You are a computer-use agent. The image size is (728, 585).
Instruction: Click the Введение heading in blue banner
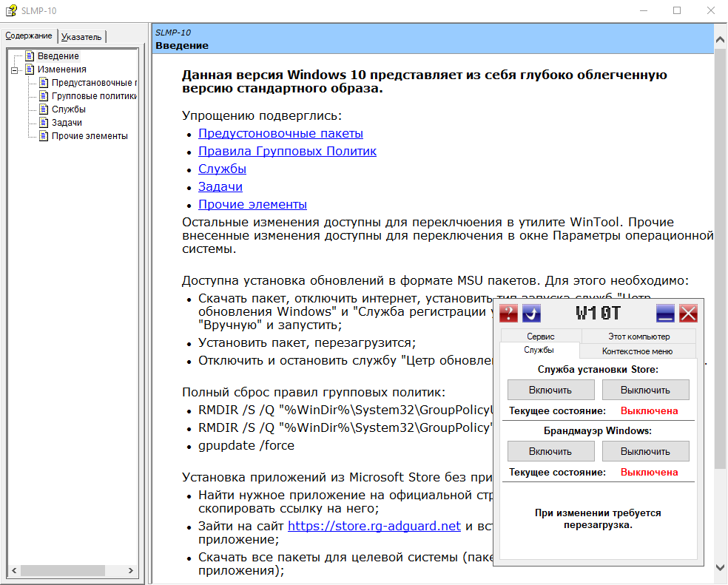pos(182,46)
